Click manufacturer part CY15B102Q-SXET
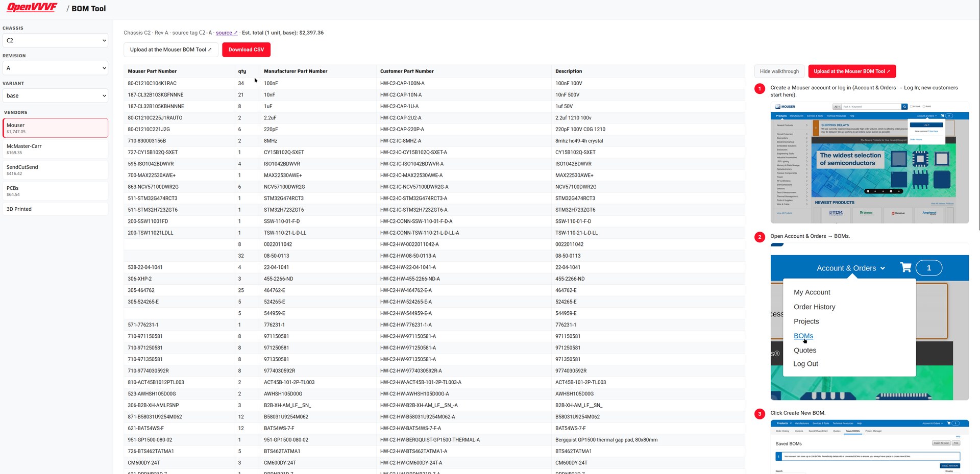The image size is (980, 474). click(x=284, y=153)
